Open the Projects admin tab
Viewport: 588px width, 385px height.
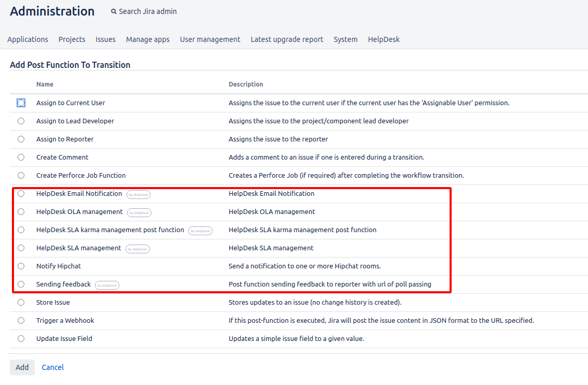point(72,39)
